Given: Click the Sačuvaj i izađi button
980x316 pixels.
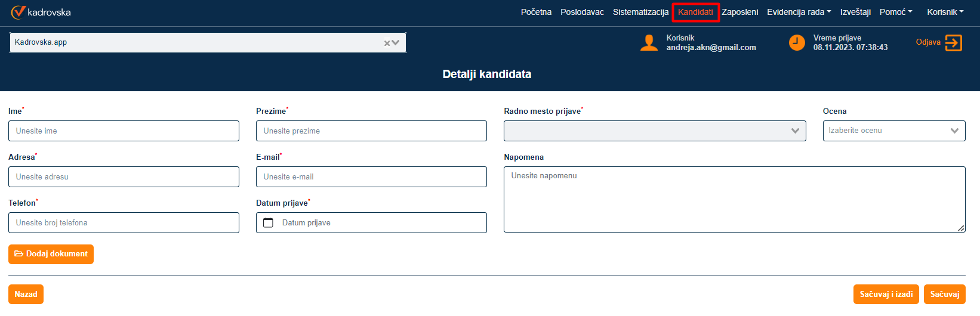Looking at the screenshot, I should pos(886,294).
